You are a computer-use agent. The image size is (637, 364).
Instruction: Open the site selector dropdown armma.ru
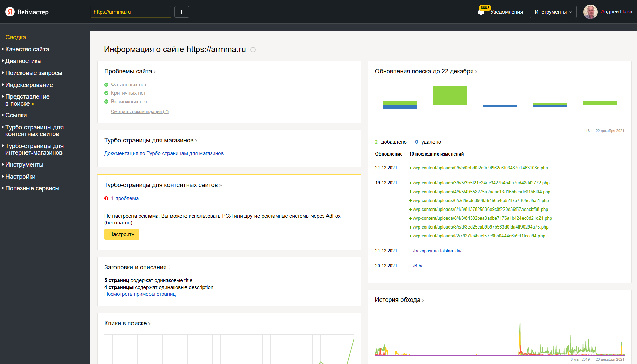pyautogui.click(x=130, y=12)
